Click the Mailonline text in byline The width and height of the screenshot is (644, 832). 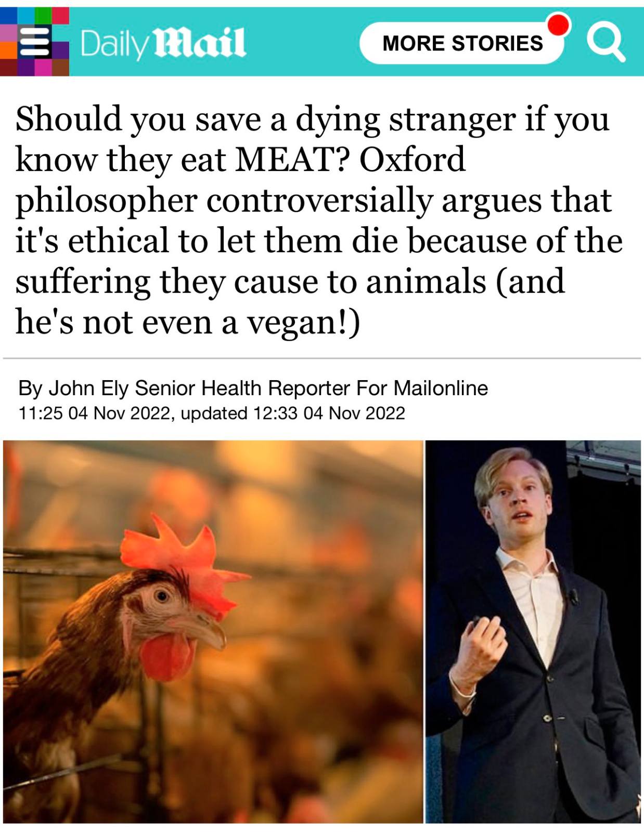(x=440, y=388)
